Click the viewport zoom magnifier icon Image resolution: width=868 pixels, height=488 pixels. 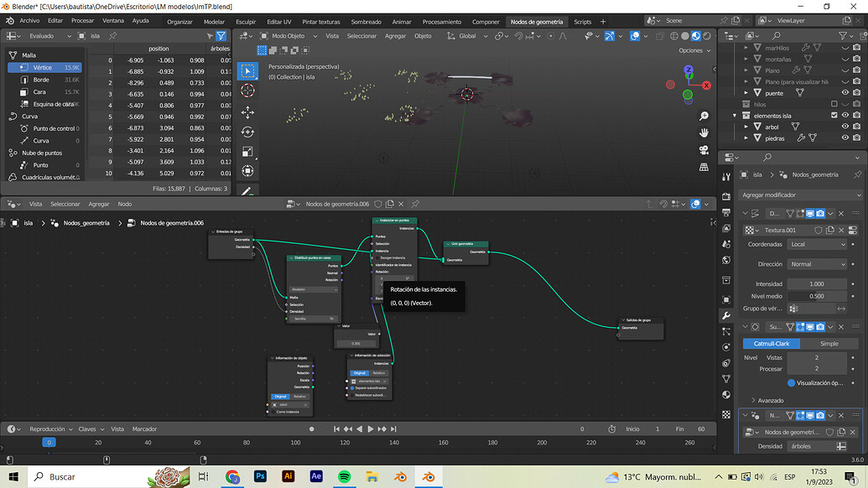[x=704, y=117]
